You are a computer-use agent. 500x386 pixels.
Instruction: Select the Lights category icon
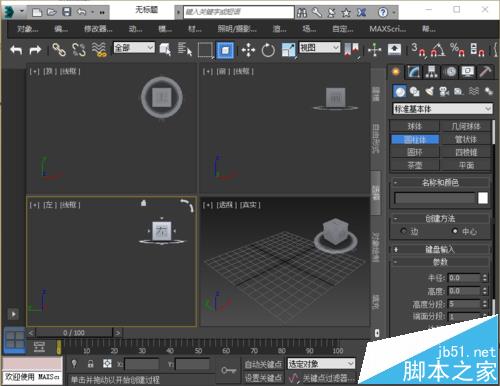tap(429, 91)
